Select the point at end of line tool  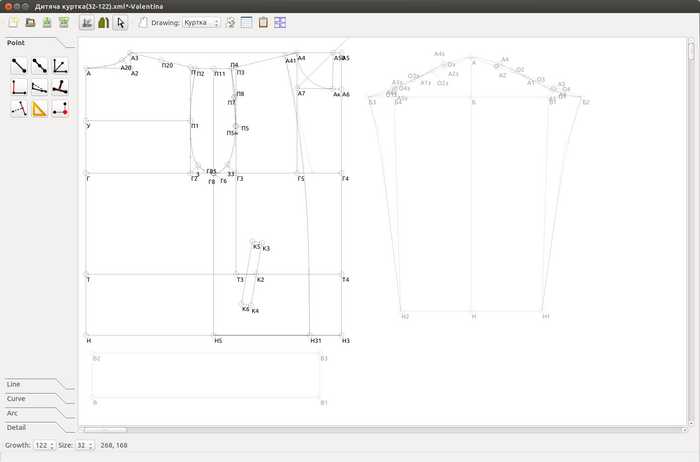[x=19, y=66]
